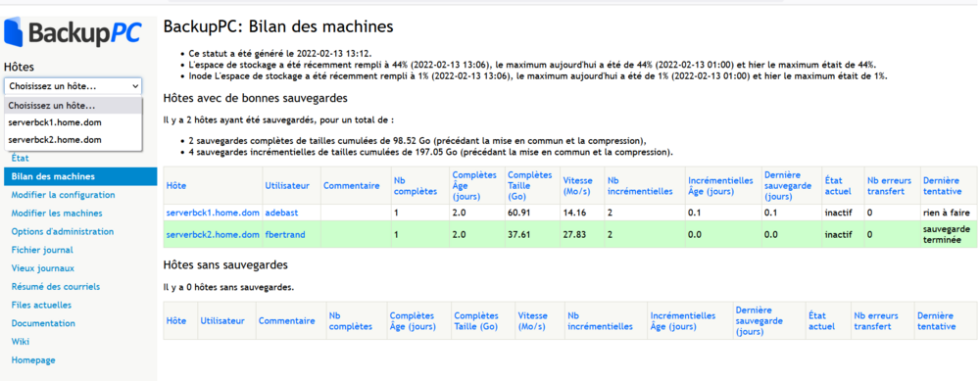This screenshot has height=381, width=980.
Task: Click user adebast in table
Action: 280,213
